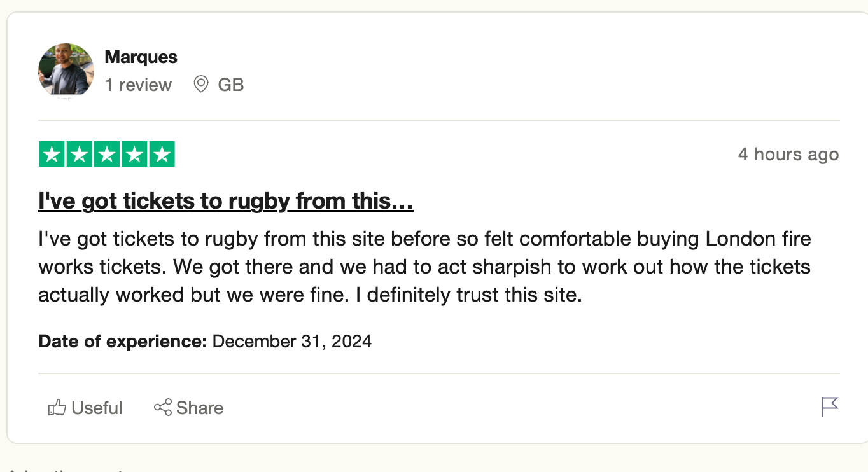Click the "1 review" count
868x472 pixels.
(138, 85)
